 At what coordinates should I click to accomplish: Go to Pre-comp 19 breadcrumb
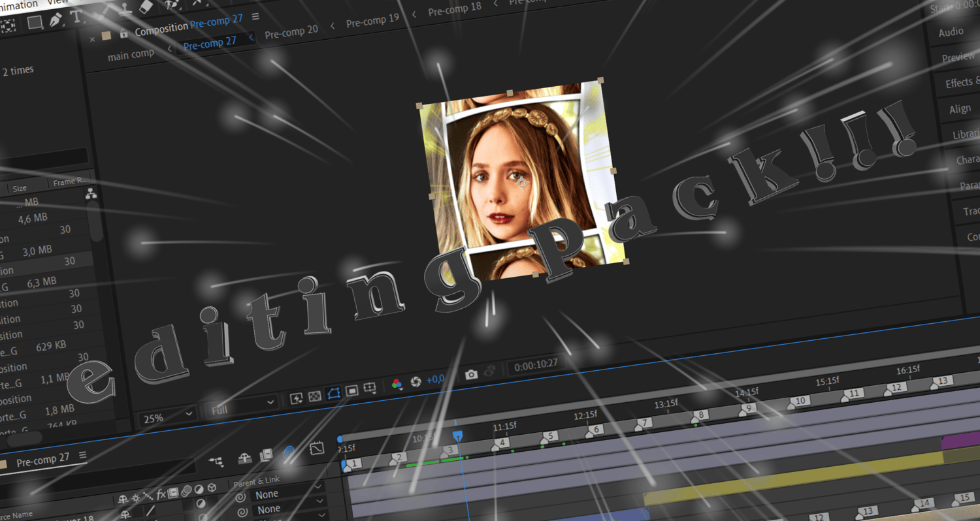[x=372, y=21]
